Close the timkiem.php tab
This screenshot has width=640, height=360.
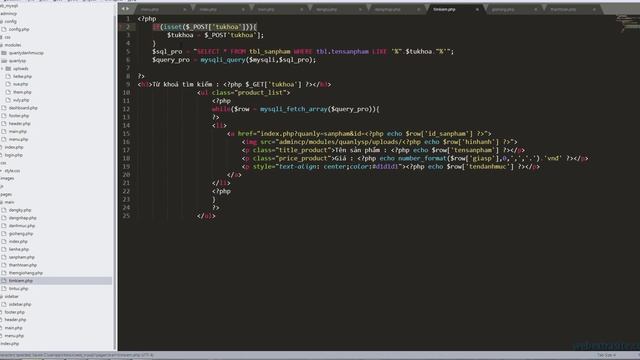477,9
